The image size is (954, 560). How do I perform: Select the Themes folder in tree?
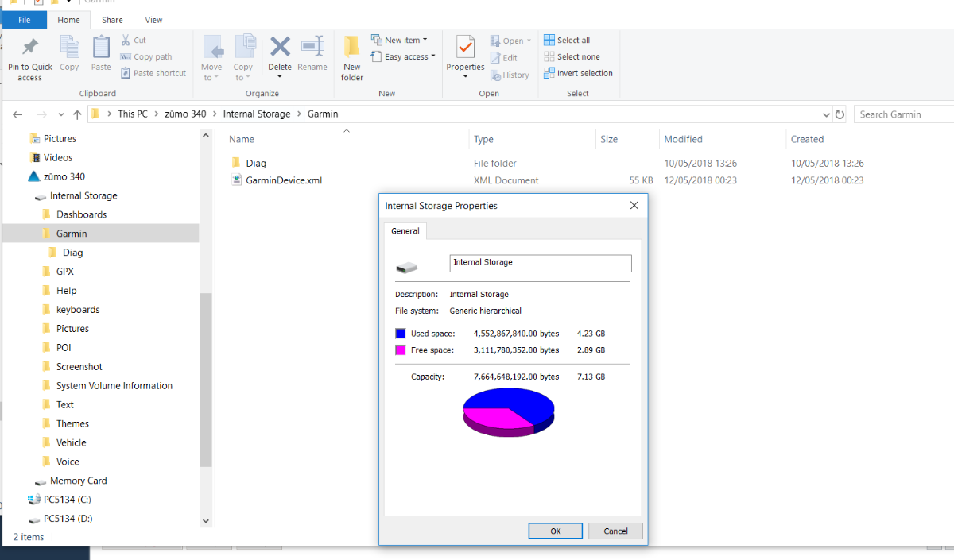[72, 424]
